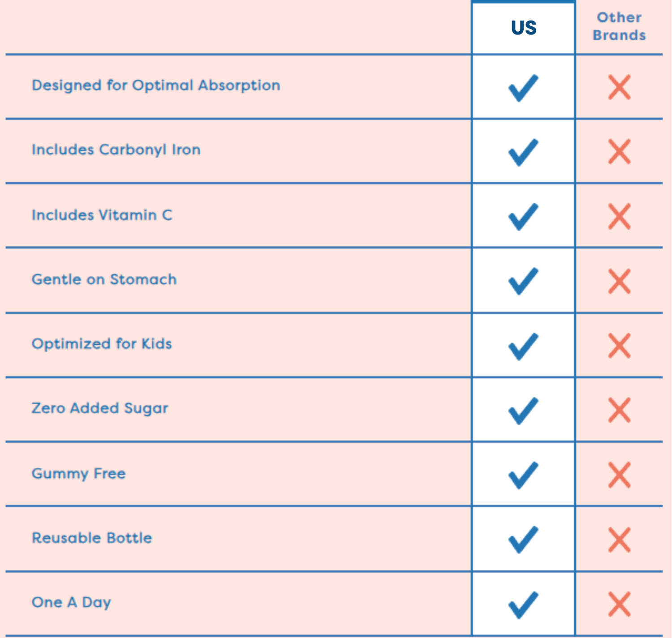This screenshot has width=672, height=638.
Task: Click the red X beside Reusable Bottle
Action: coord(619,540)
